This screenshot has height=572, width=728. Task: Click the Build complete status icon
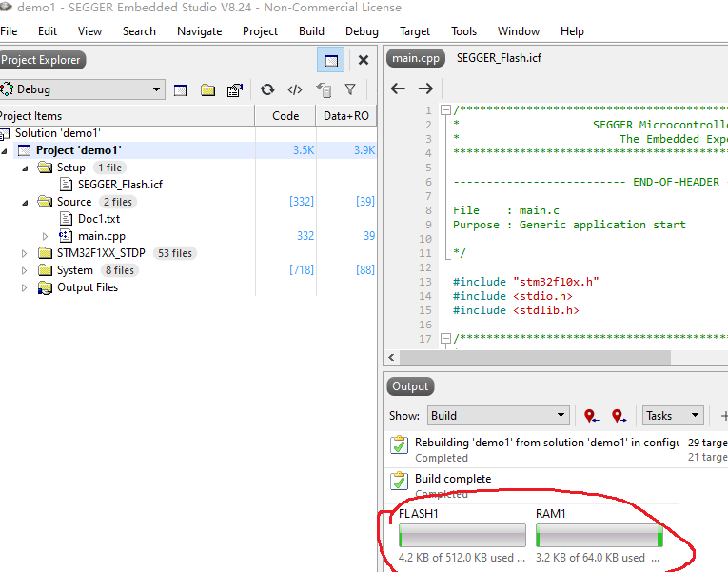[x=399, y=481]
